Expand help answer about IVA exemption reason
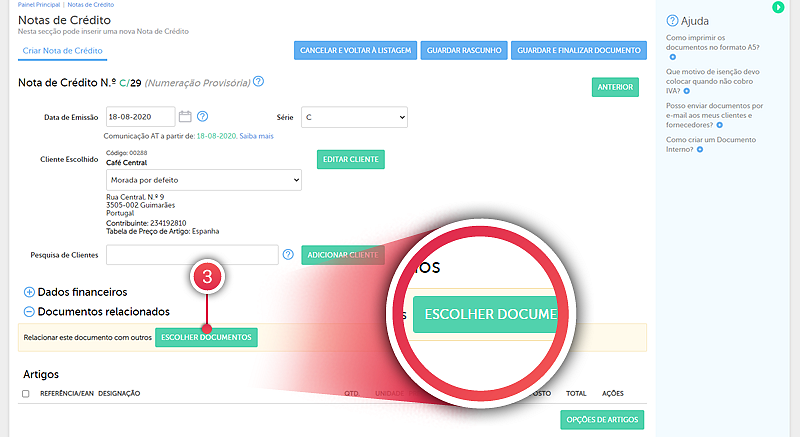Screen dimensions: 800x437 pos(687,91)
